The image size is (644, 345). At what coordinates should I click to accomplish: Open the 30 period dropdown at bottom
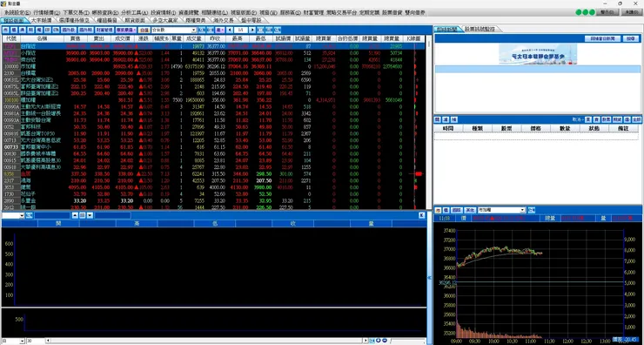pyautogui.click(x=36, y=341)
